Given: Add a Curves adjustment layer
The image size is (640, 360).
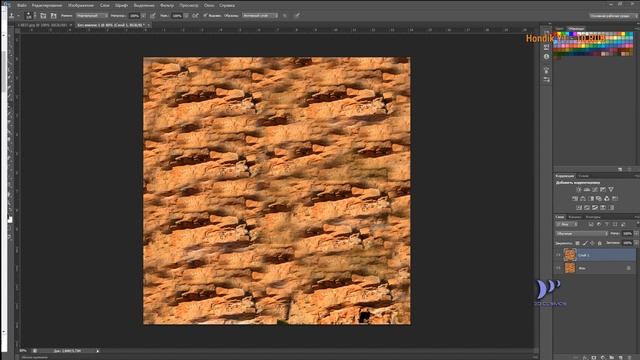Looking at the screenshot, I should [x=595, y=189].
